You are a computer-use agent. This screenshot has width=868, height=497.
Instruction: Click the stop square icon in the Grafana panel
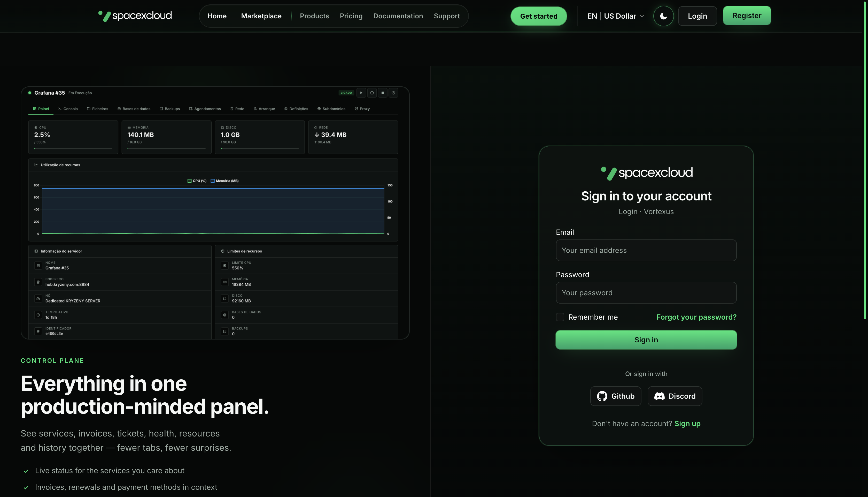point(383,93)
